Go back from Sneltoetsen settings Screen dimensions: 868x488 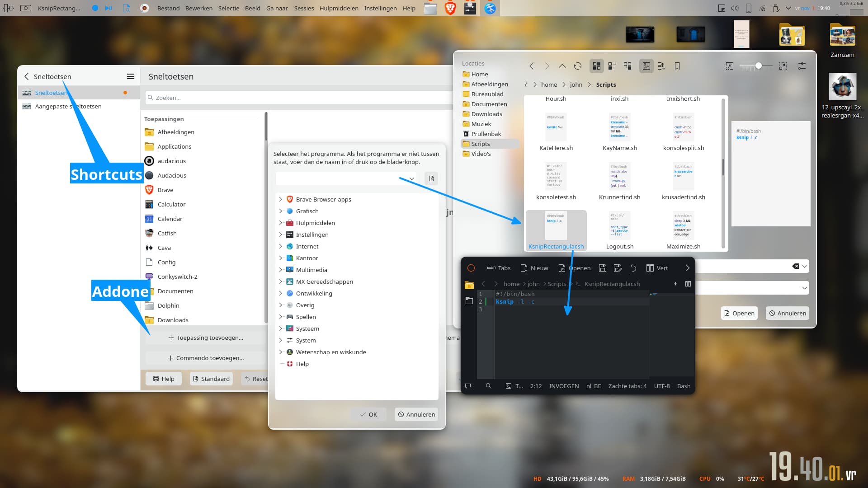click(26, 76)
